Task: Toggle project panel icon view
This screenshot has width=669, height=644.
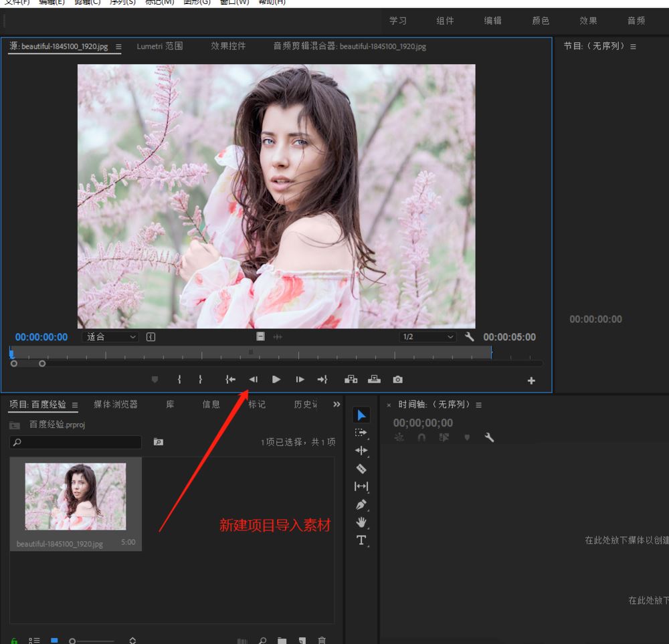Action: (54, 641)
